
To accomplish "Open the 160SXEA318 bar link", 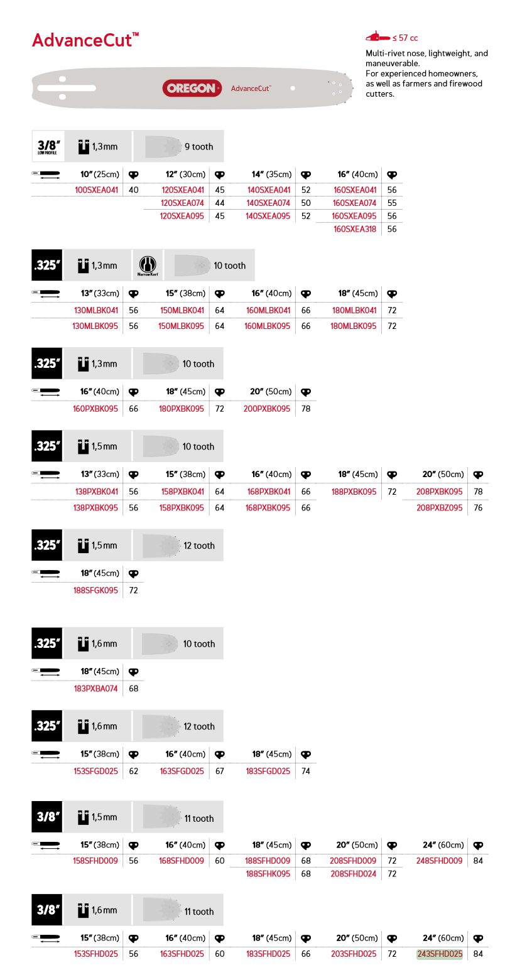I will [x=355, y=229].
